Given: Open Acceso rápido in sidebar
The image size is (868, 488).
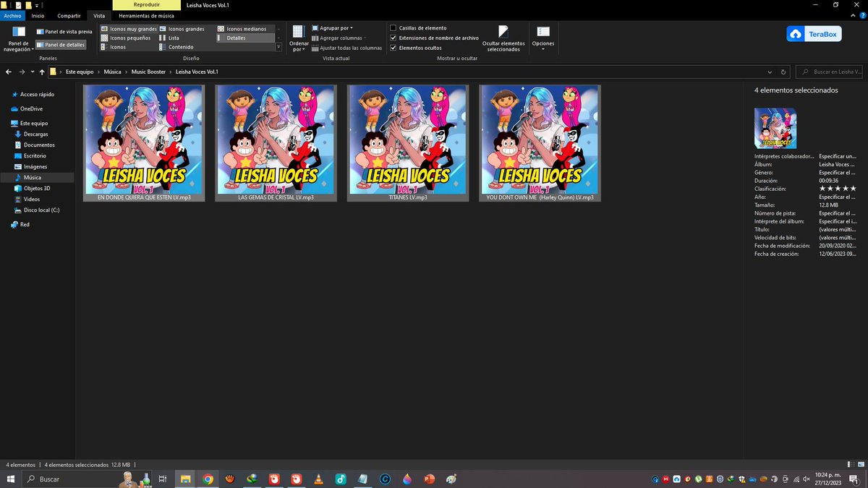Looking at the screenshot, I should 37,94.
